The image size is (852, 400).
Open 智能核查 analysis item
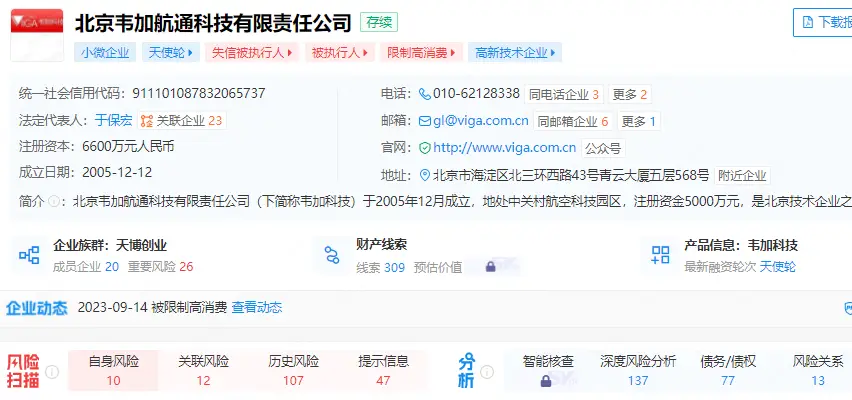pos(548,371)
